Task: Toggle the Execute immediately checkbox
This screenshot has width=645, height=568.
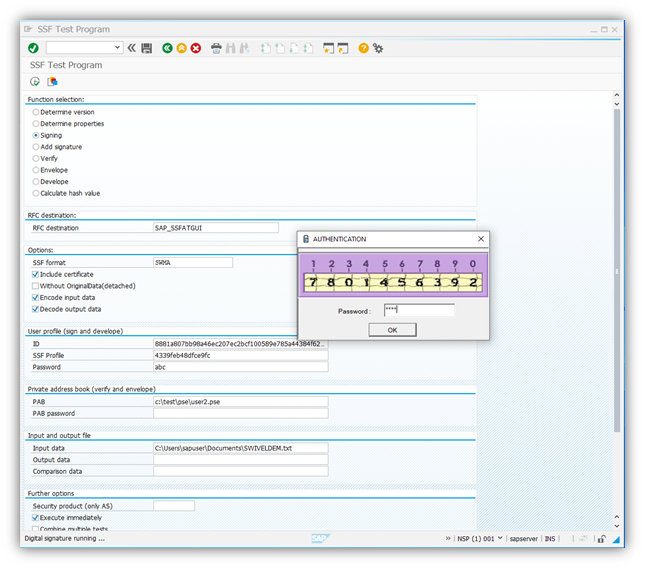Action: click(x=35, y=517)
